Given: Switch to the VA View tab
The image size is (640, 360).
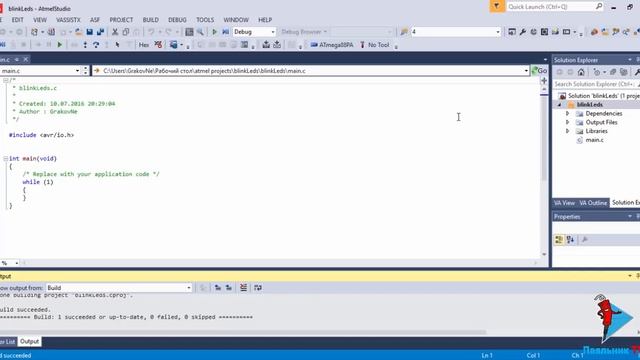Looking at the screenshot, I should 564,203.
